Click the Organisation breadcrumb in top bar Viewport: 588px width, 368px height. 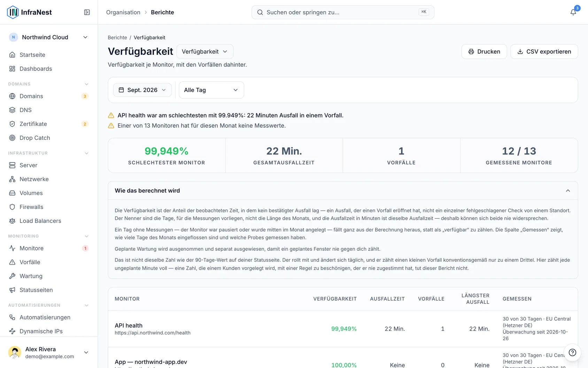(x=123, y=12)
